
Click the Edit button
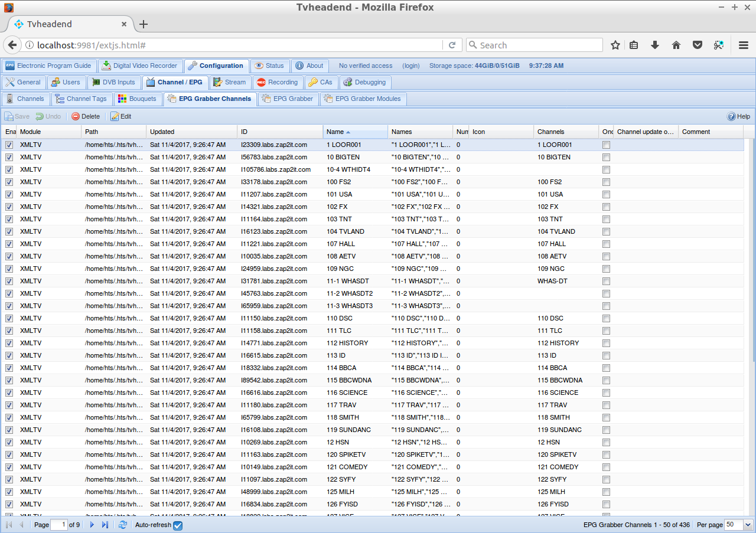tap(120, 116)
